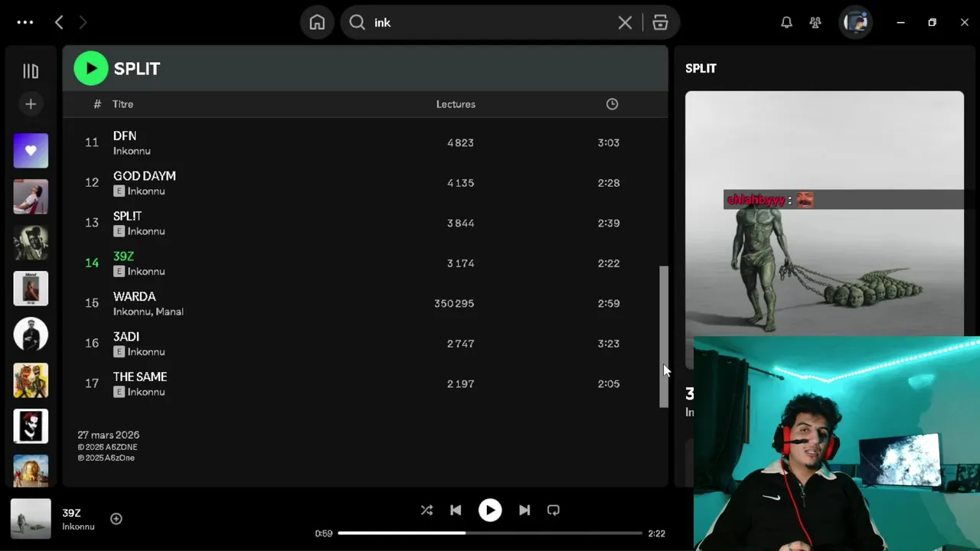Sort by the Titre column header
The width and height of the screenshot is (980, 551).
point(122,104)
